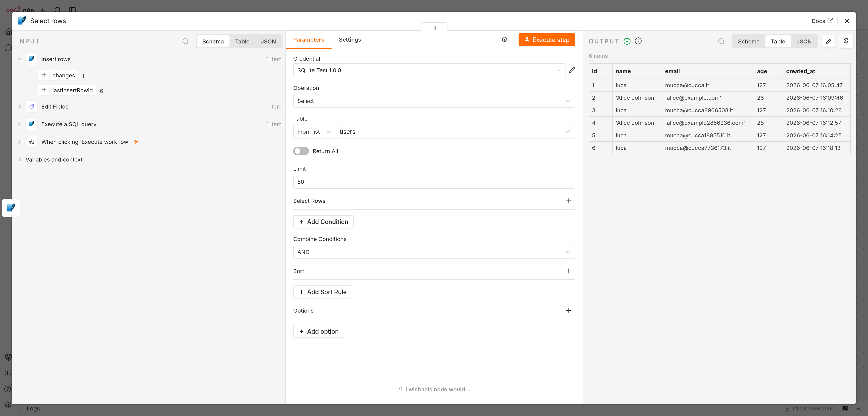The width and height of the screenshot is (868, 416).
Task: Expand Variables and context section
Action: pyautogui.click(x=19, y=159)
